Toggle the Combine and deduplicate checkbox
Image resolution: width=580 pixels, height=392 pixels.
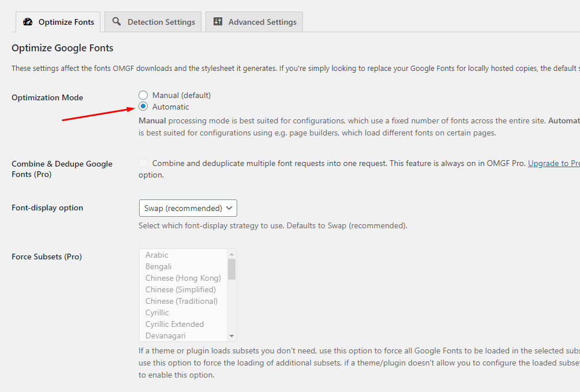[x=143, y=163]
